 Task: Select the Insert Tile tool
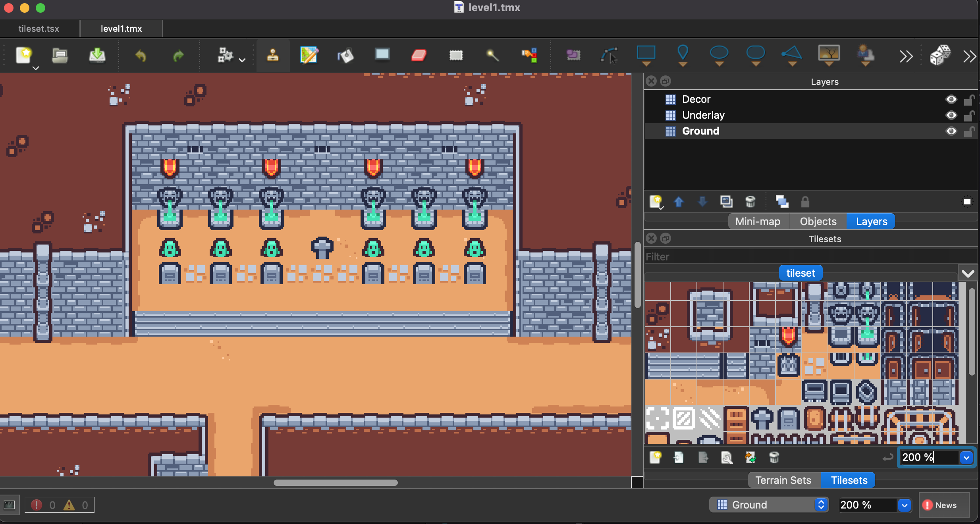(829, 55)
